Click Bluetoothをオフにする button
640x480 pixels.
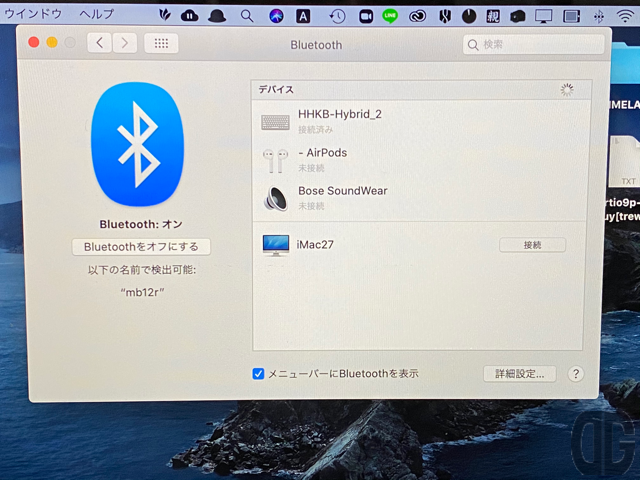coord(141,247)
